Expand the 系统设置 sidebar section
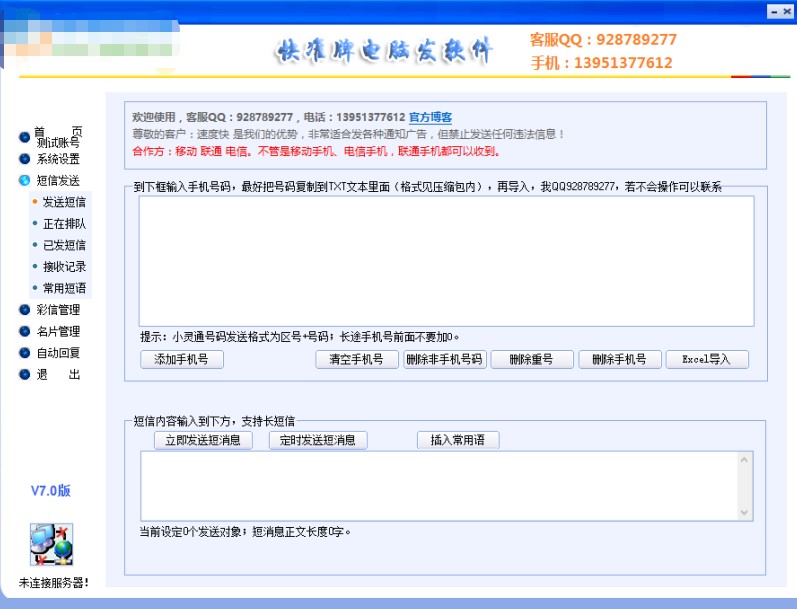 (58, 159)
